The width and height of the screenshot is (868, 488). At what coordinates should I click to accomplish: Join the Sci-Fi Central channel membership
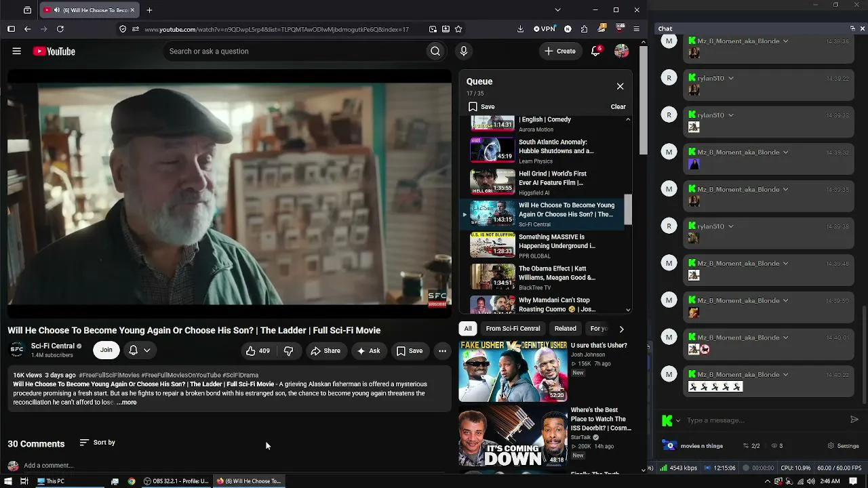(106, 350)
